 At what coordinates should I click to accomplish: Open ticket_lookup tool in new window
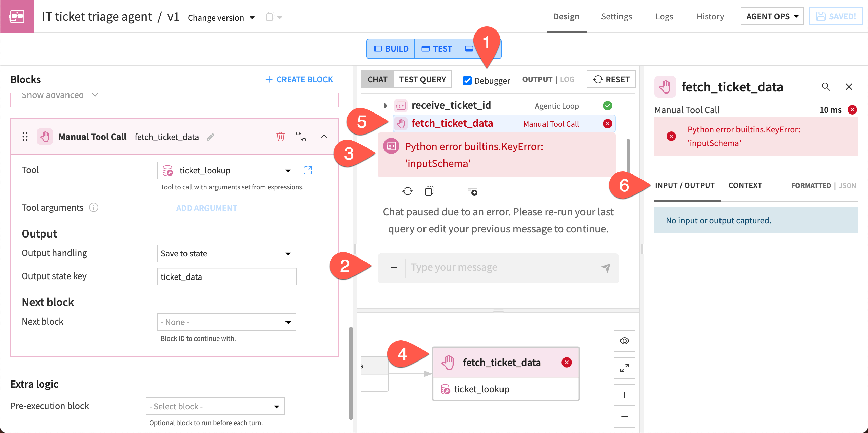308,170
